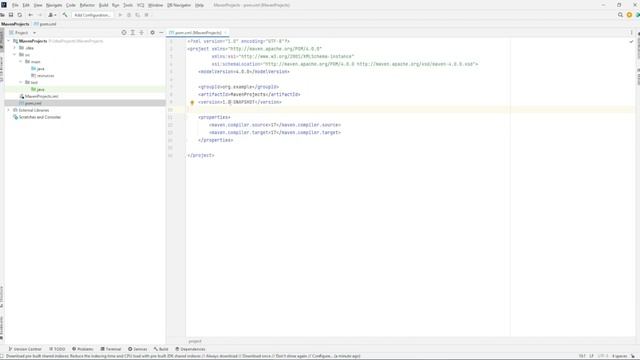Toggle the Bookmarks side tool window stripe
Screen dimensions: 640x360
tap(2, 328)
